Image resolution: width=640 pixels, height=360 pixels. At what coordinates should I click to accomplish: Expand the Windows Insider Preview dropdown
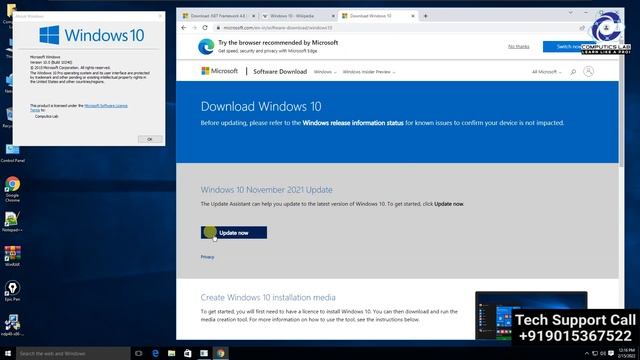(x=369, y=72)
